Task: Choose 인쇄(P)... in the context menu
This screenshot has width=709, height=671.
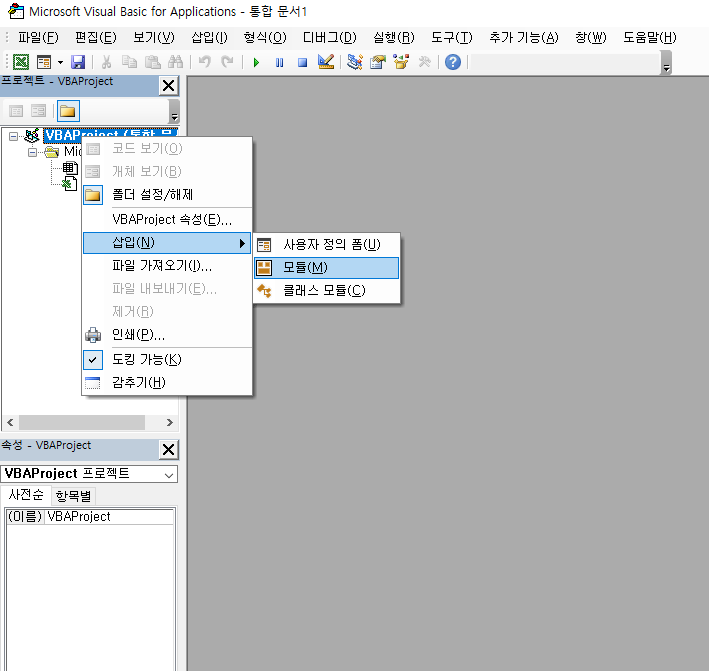Action: pos(167,335)
